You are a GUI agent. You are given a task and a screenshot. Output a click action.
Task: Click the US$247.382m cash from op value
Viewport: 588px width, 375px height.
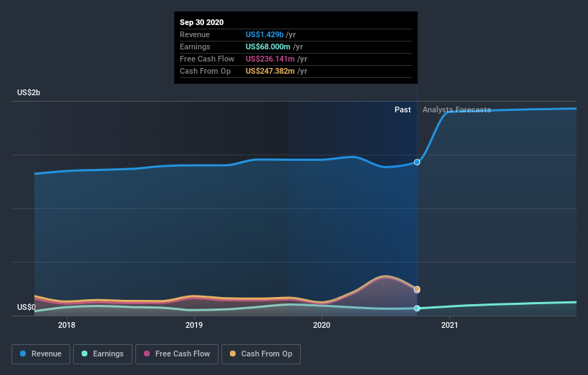tap(270, 71)
